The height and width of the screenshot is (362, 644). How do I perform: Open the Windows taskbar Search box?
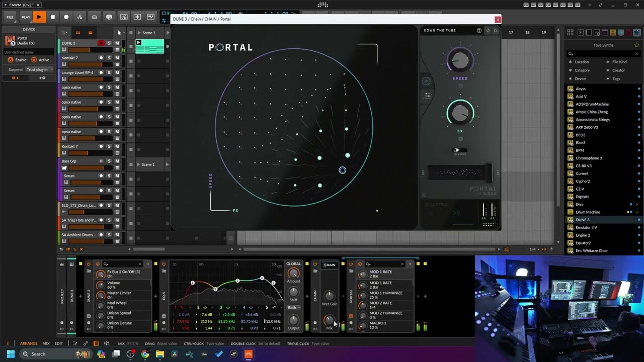click(55, 354)
